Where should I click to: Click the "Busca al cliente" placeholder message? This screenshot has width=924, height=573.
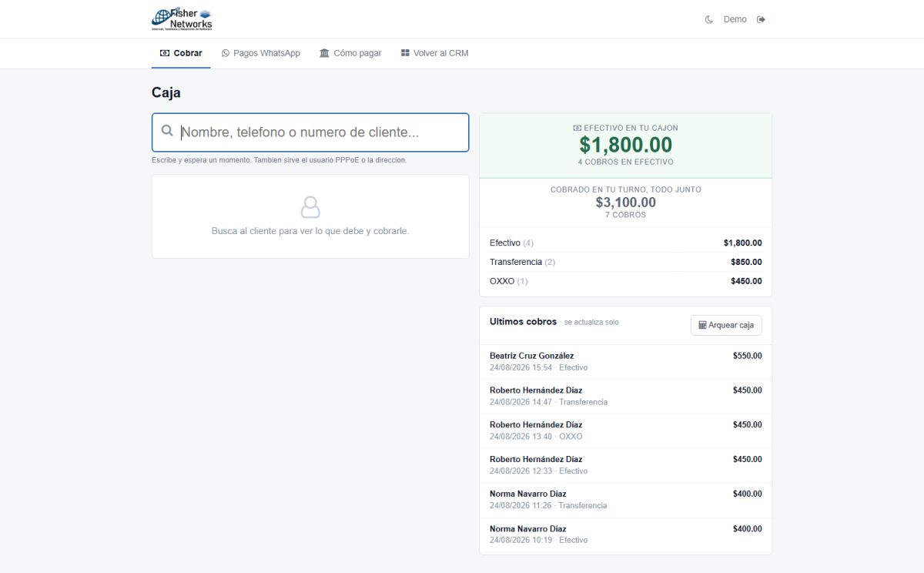pyautogui.click(x=310, y=231)
